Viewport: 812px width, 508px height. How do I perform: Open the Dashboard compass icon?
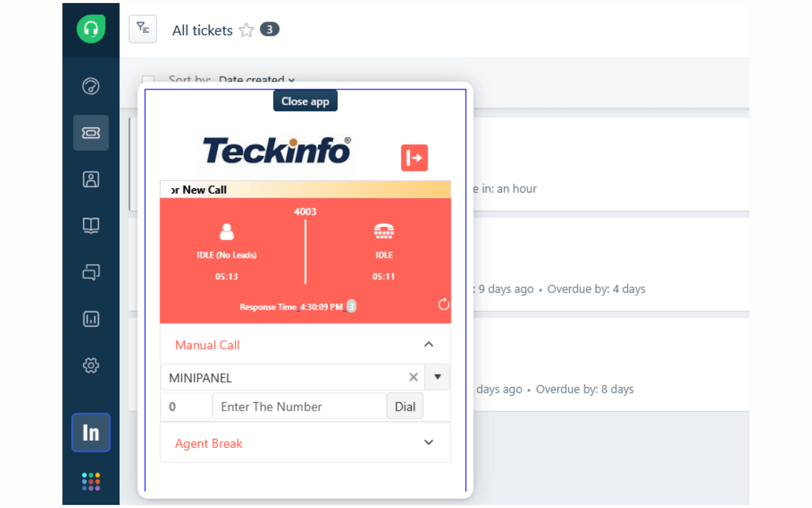[x=91, y=86]
